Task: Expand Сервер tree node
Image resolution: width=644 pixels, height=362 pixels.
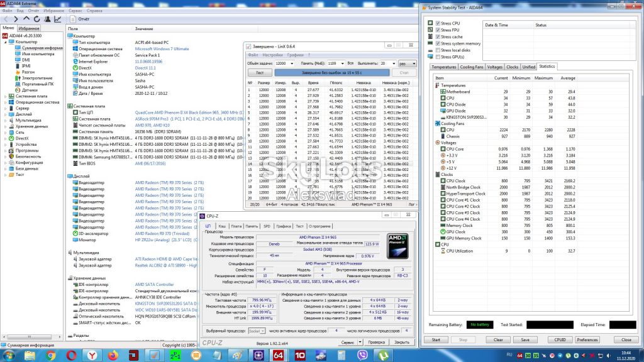Action: (x=5, y=108)
